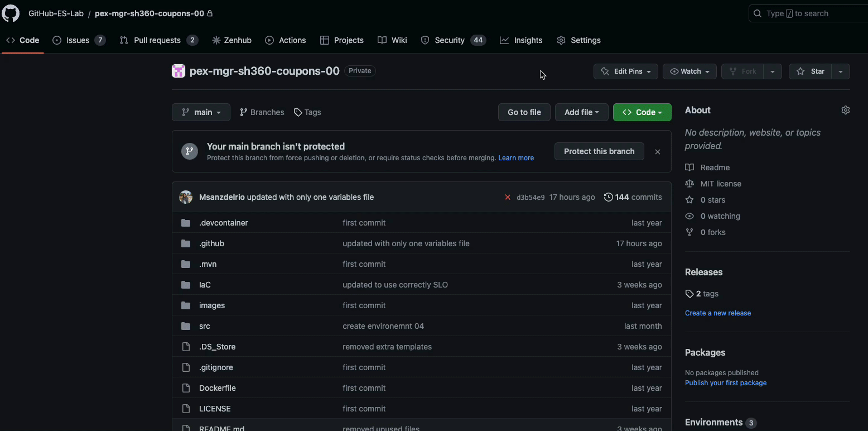
Task: Click Create a new release link
Action: [718, 313]
